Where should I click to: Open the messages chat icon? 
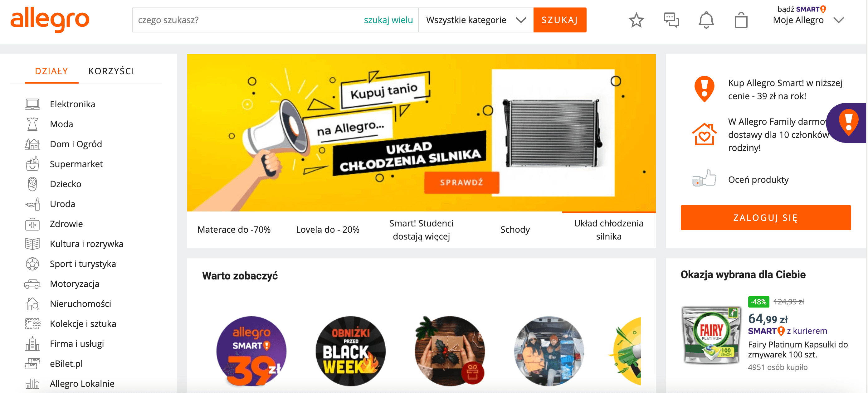671,20
